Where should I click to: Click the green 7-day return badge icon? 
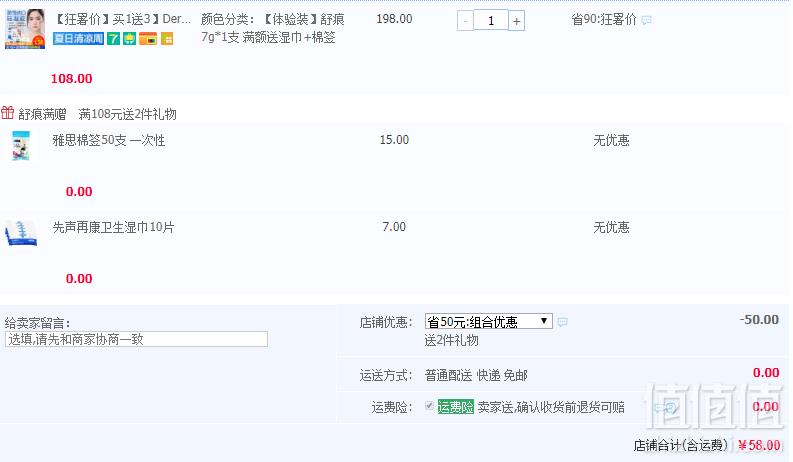pyautogui.click(x=114, y=38)
